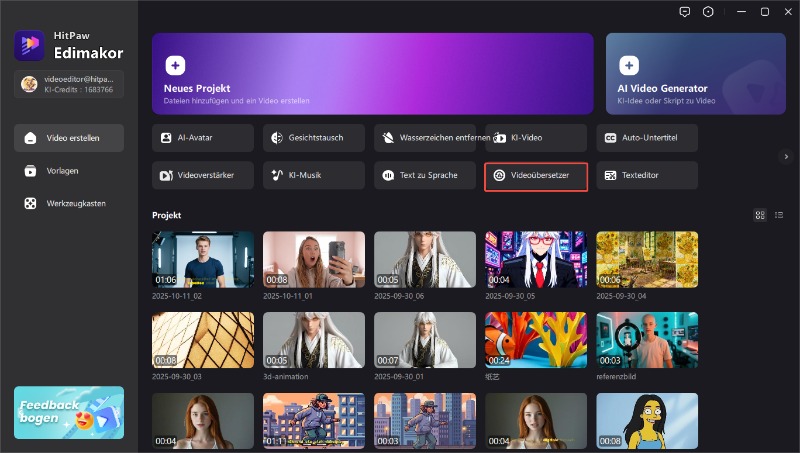The image size is (800, 453).
Task: Open the Videoverstärker tool
Action: 203,175
